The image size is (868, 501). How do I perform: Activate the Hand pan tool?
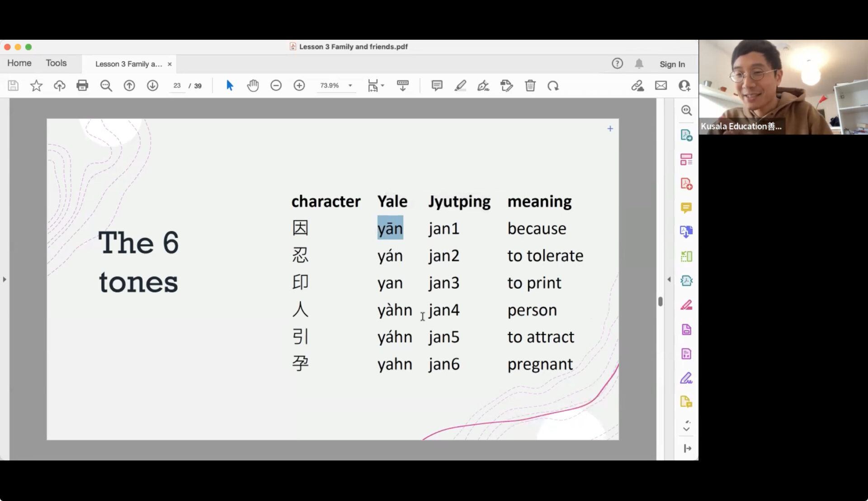253,85
